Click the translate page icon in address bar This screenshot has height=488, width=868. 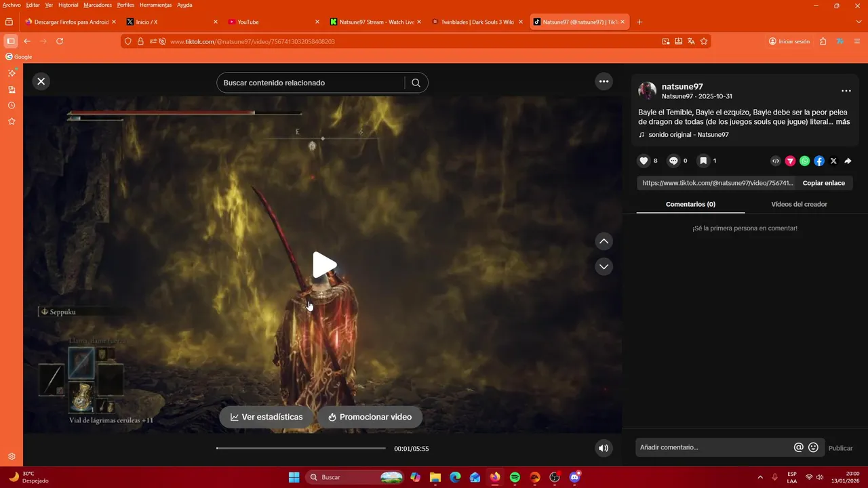pos(691,41)
